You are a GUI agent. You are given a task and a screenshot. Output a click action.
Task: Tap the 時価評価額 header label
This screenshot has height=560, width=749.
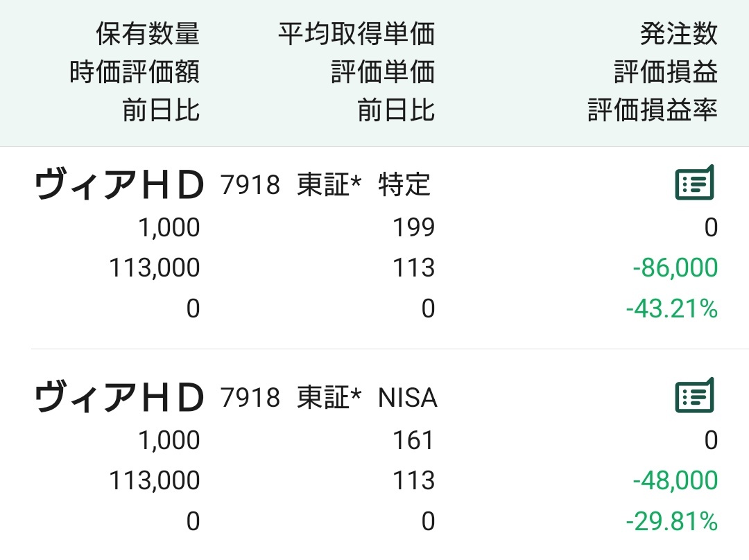coord(135,72)
